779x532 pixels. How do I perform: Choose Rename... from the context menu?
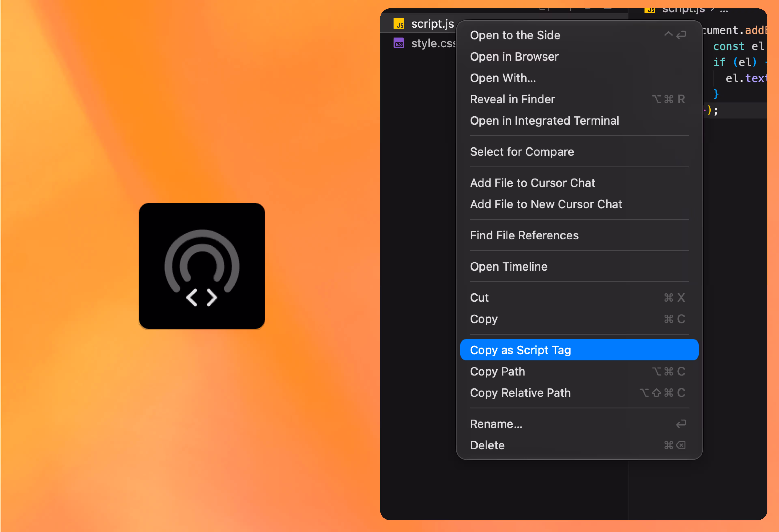click(x=579, y=424)
